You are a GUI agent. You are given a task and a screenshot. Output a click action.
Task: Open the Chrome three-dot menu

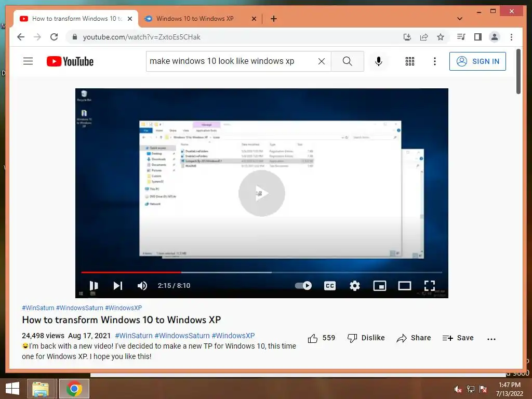tap(511, 37)
